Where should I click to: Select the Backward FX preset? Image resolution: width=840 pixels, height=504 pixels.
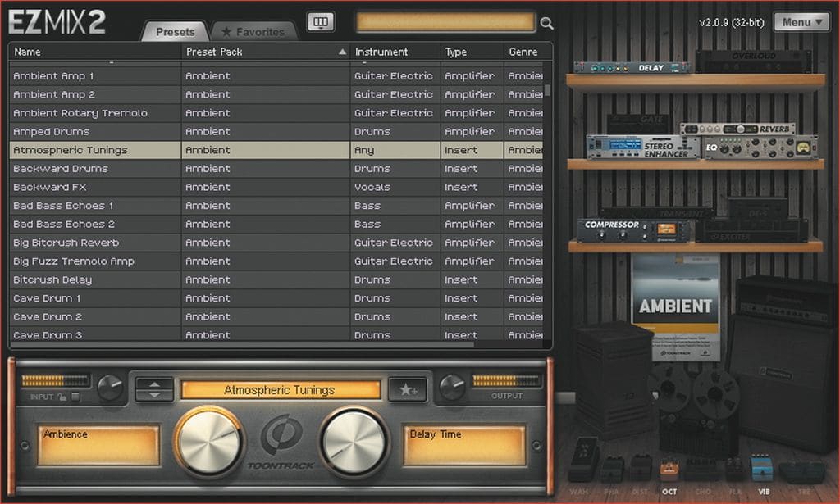click(276, 188)
